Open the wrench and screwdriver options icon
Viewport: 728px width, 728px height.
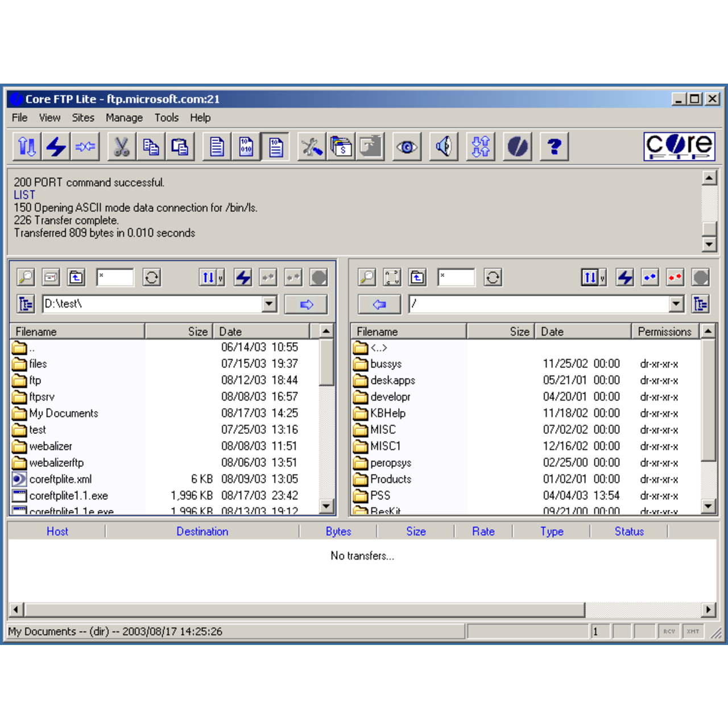(311, 147)
